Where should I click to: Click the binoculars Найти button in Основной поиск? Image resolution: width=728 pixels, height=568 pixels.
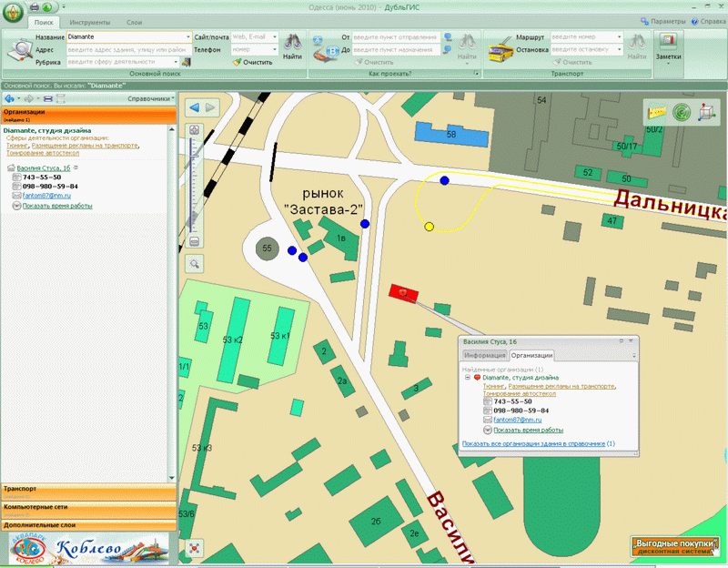(292, 47)
